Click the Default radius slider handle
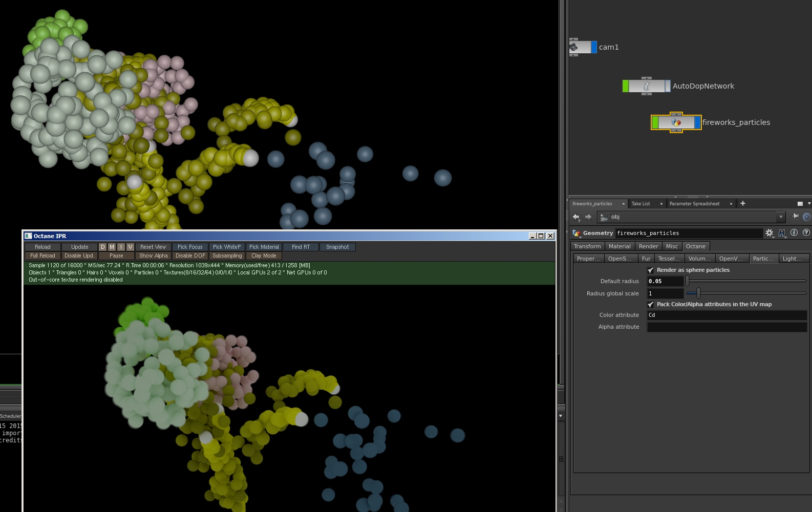Viewport: 812px width, 512px height. pos(687,281)
